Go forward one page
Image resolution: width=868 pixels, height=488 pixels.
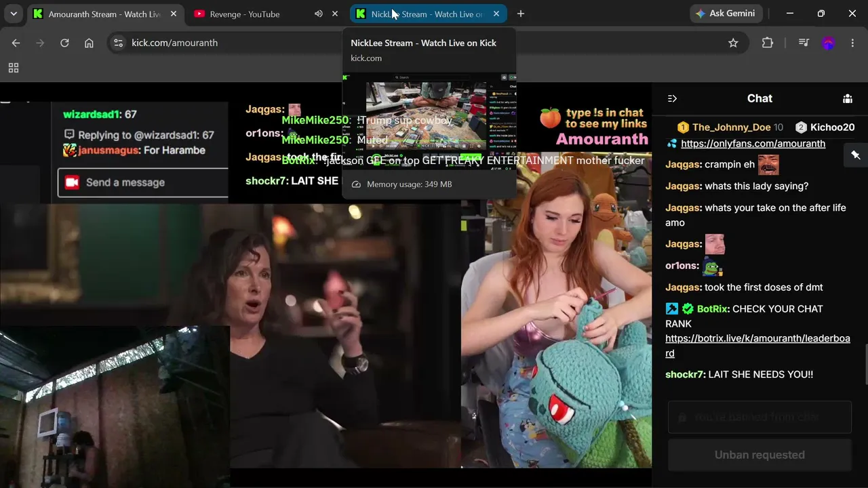click(x=40, y=43)
